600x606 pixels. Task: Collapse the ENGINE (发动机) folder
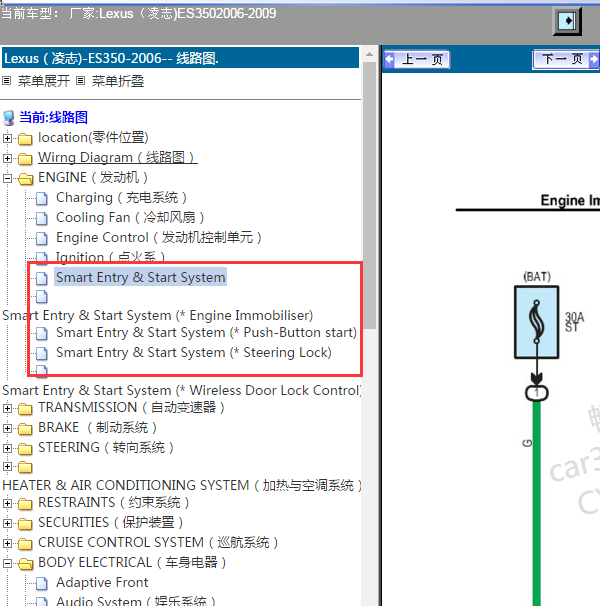click(7, 178)
